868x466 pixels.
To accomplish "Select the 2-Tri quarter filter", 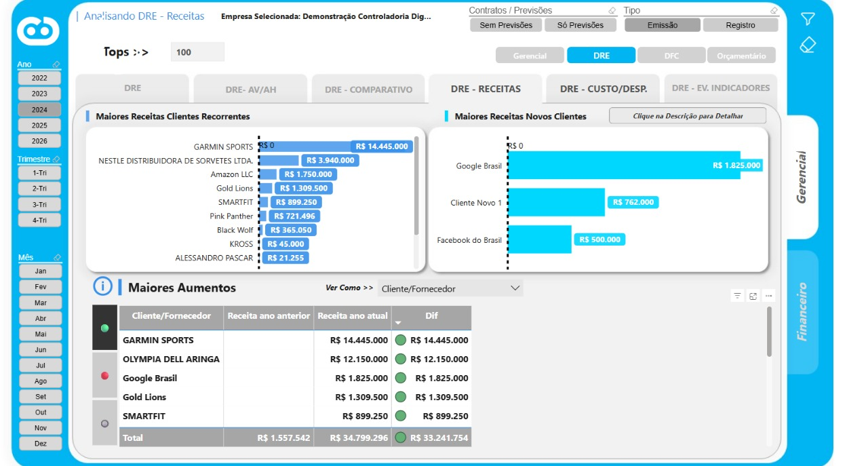I will (39, 189).
